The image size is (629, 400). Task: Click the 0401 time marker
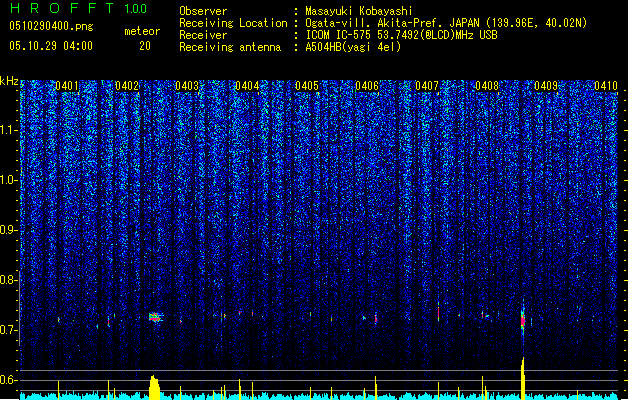pyautogui.click(x=67, y=86)
